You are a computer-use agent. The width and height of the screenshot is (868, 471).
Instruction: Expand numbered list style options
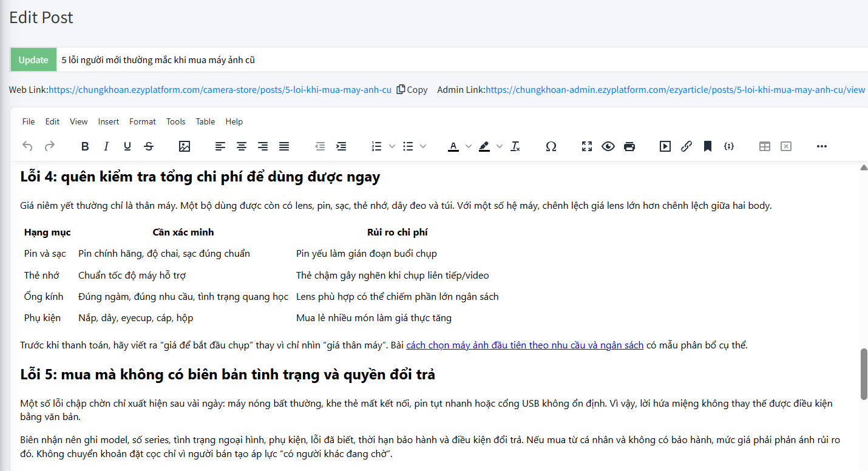tap(392, 146)
